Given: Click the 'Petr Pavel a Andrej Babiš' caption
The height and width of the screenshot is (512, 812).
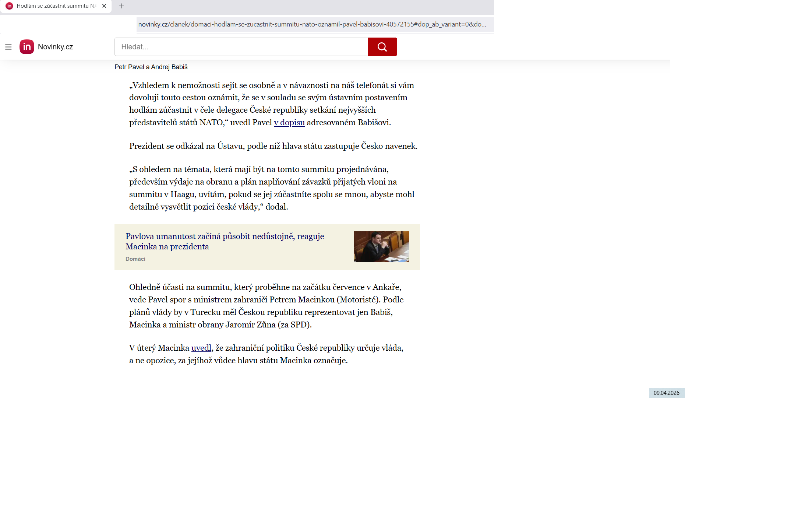Looking at the screenshot, I should click(151, 67).
